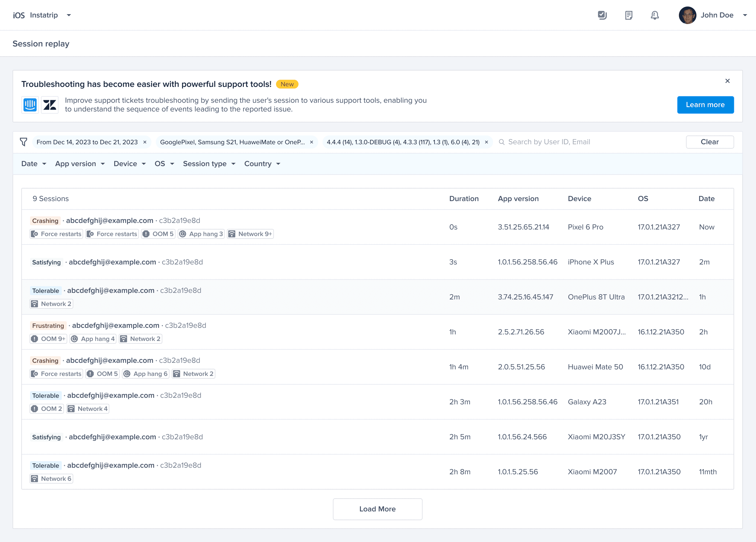Click the OOM 9+ tag
This screenshot has height=542, width=756.
(48, 339)
